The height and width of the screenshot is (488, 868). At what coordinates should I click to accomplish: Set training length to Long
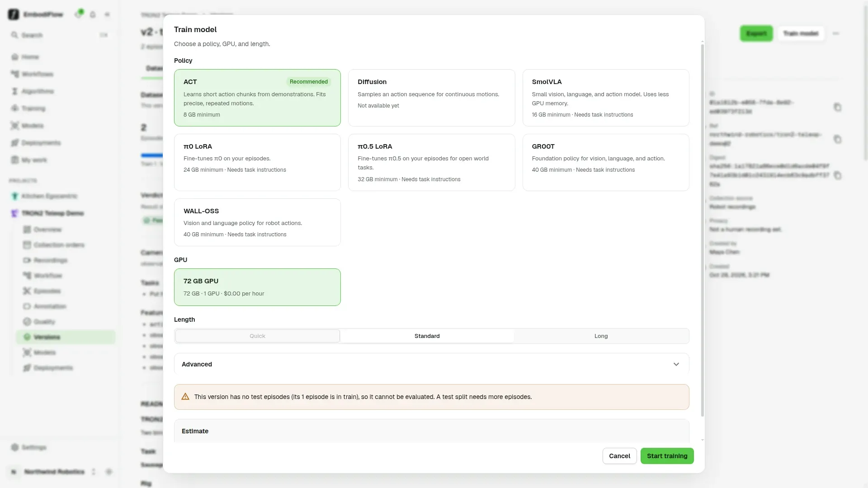point(601,336)
